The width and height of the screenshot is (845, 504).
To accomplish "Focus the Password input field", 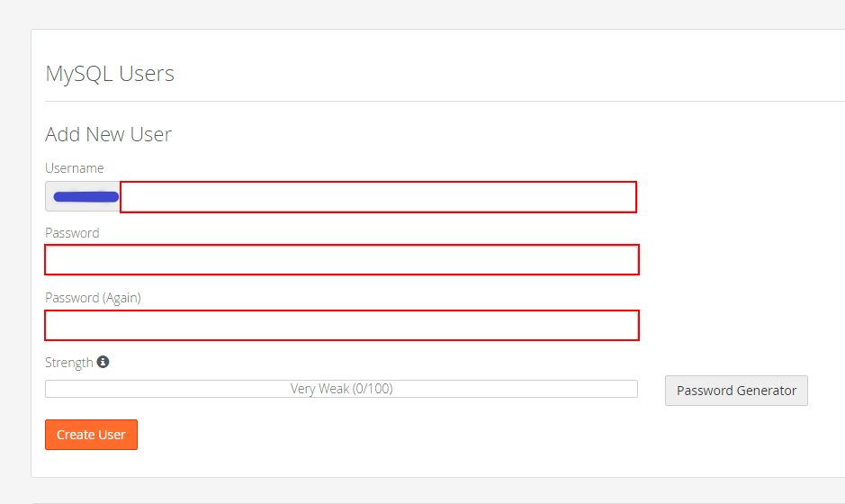I will tap(342, 259).
